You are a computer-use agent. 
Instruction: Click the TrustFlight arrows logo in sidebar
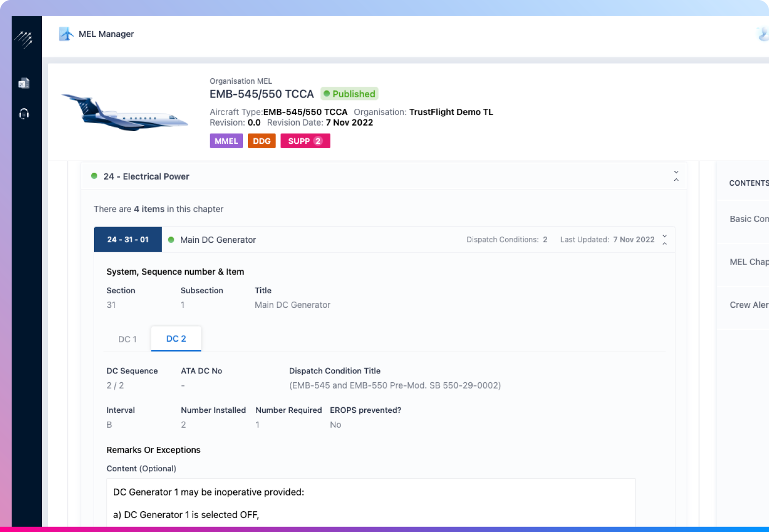click(x=24, y=39)
